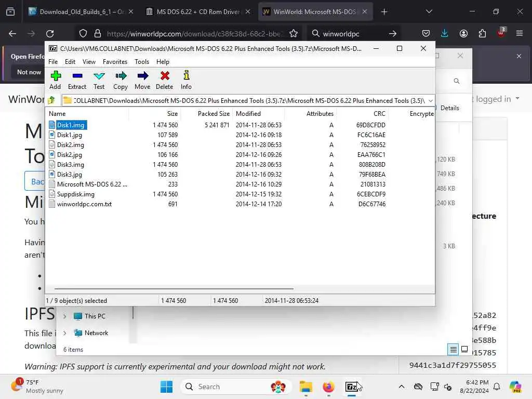Expand the Network tree node in Explorer
This screenshot has height=399, width=532.
64,333
